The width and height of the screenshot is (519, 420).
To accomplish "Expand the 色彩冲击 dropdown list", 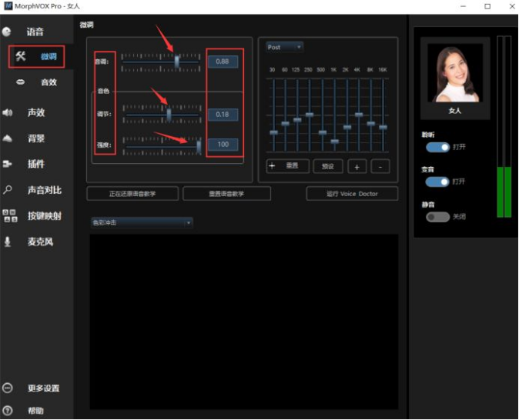I will click(x=142, y=222).
